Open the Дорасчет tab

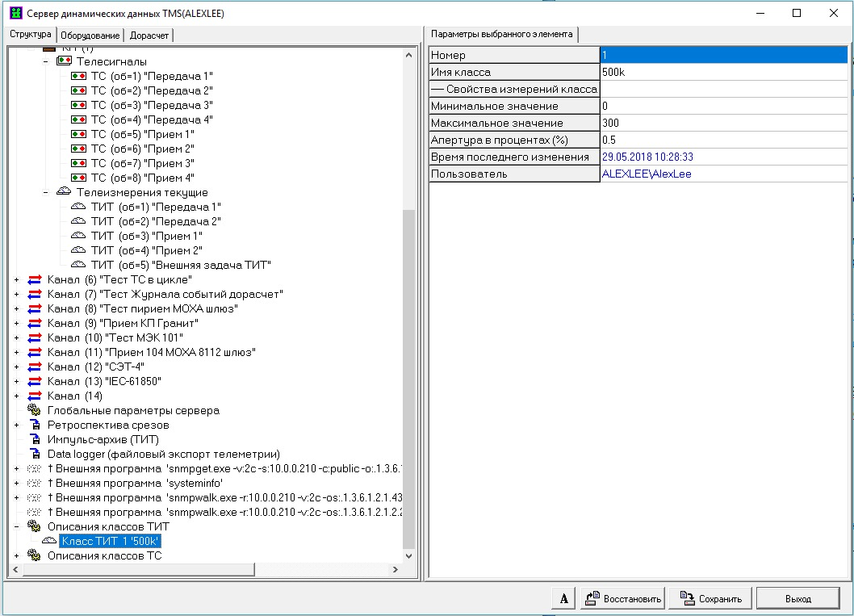point(150,35)
